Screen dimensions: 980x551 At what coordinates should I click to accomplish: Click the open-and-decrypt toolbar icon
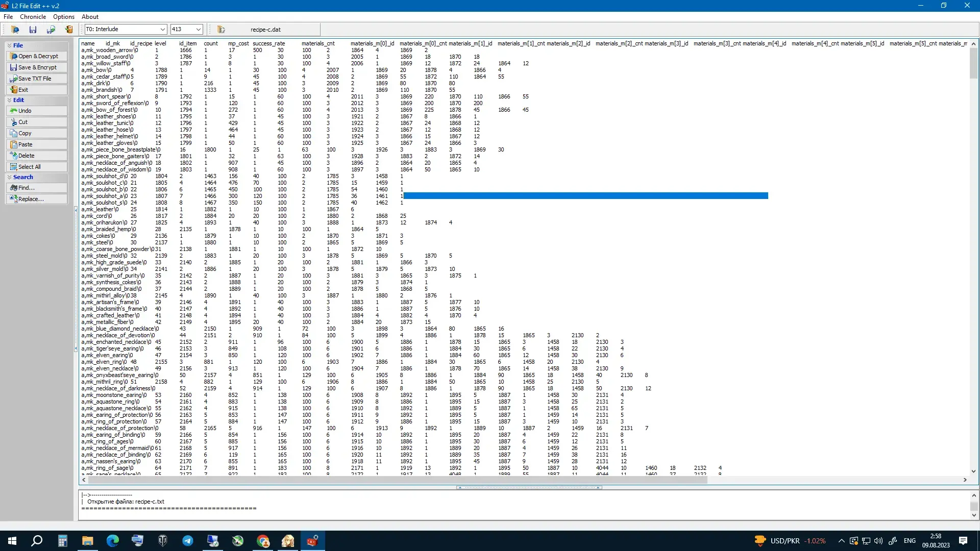(15, 30)
